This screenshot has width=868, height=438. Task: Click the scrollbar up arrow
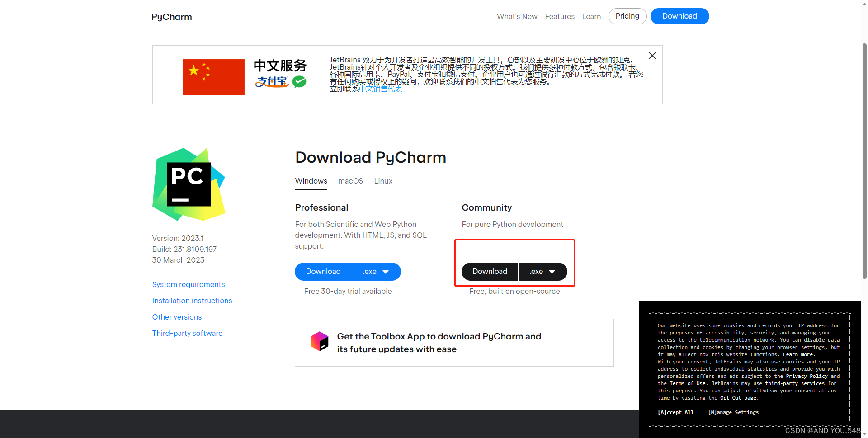pyautogui.click(x=864, y=4)
